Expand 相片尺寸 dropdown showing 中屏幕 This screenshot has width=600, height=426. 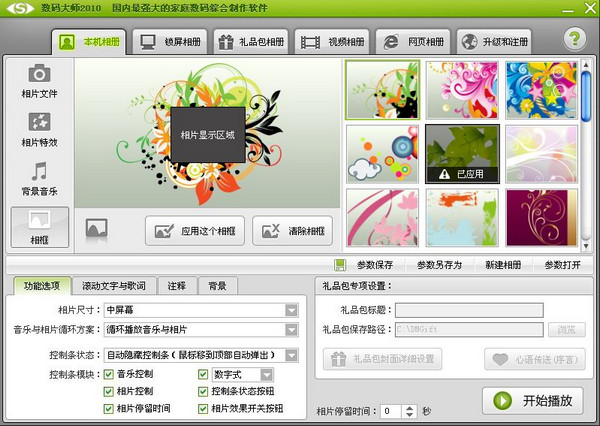[291, 310]
